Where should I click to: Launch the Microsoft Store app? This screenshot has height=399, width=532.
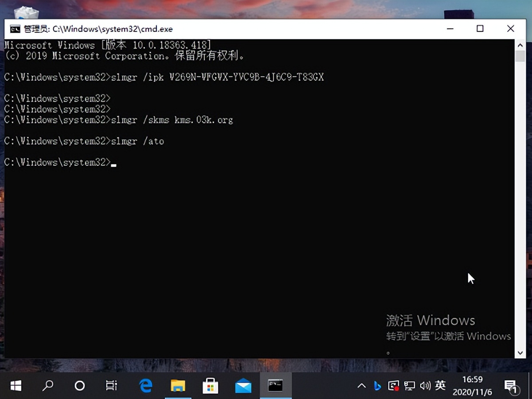pos(210,386)
